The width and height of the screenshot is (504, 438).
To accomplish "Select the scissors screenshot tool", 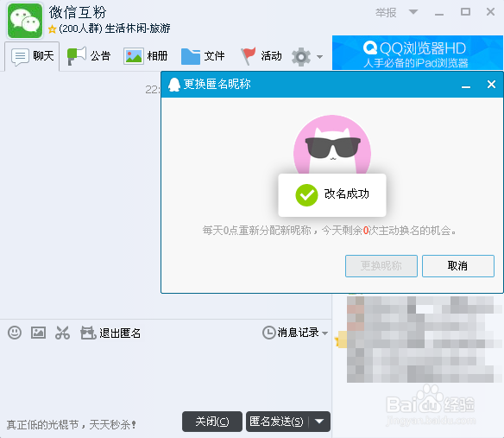I will coord(62,333).
